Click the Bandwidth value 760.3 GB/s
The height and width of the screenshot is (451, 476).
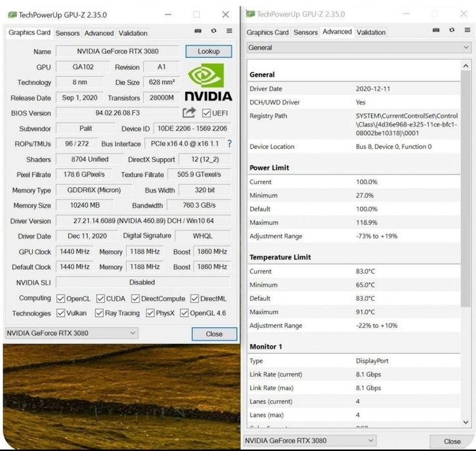[199, 206]
